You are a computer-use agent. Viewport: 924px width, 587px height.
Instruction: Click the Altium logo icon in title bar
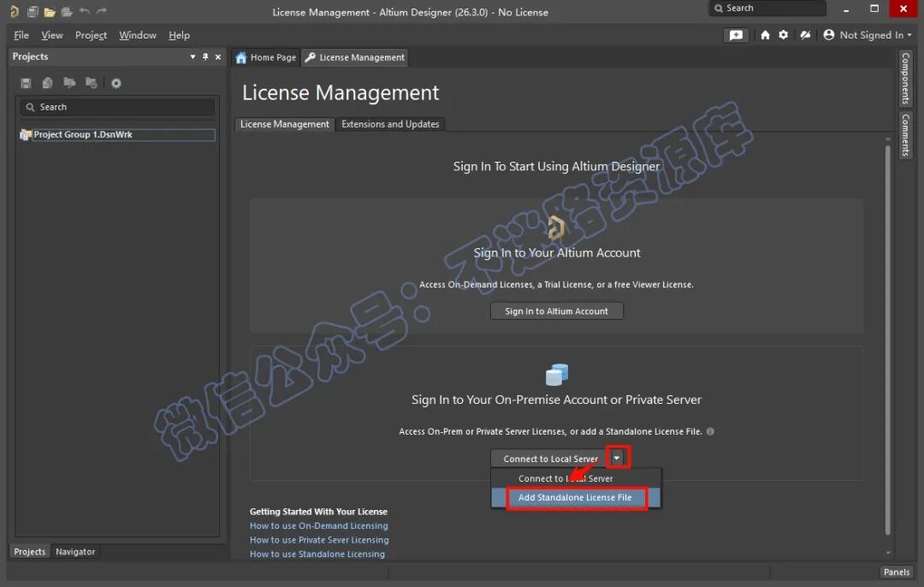[x=15, y=11]
